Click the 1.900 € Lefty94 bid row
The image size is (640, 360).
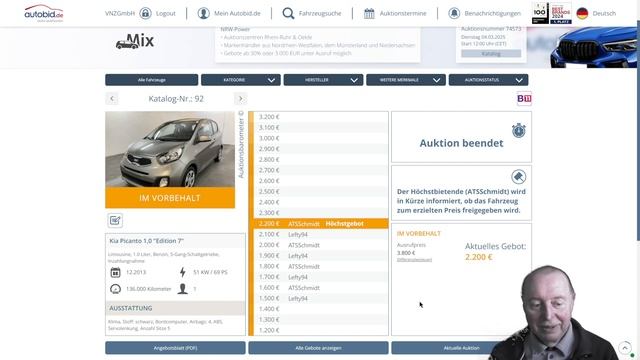[x=321, y=256]
